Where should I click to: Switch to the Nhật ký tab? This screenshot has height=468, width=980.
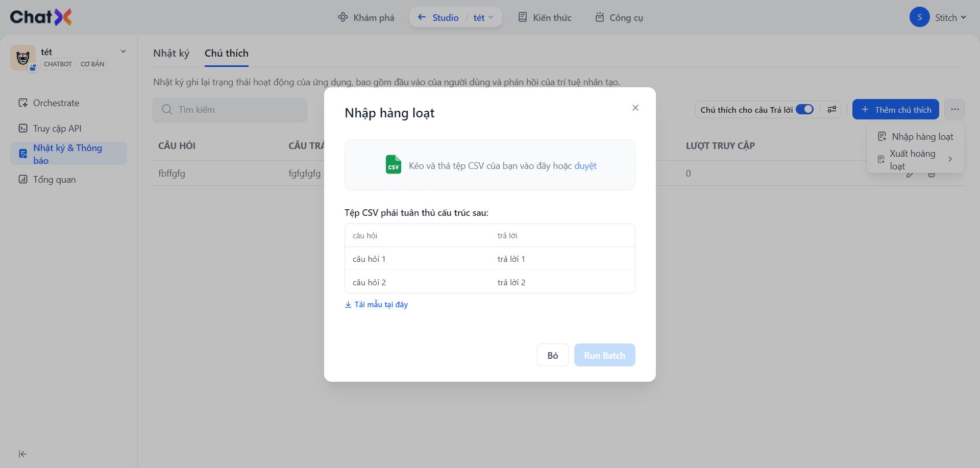pyautogui.click(x=171, y=54)
